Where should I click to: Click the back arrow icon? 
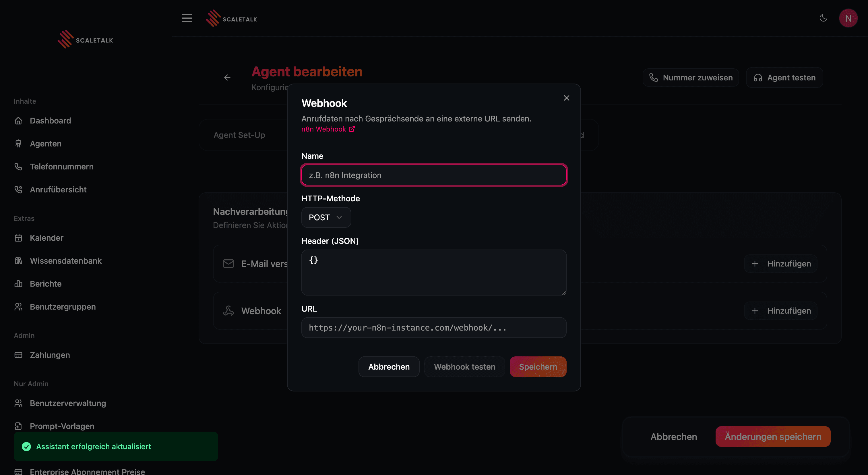pos(227,78)
